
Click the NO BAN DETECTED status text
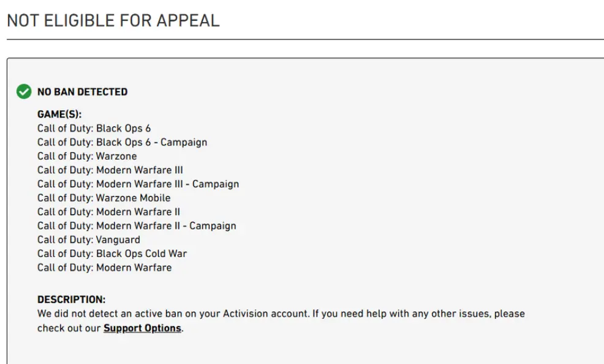(83, 92)
